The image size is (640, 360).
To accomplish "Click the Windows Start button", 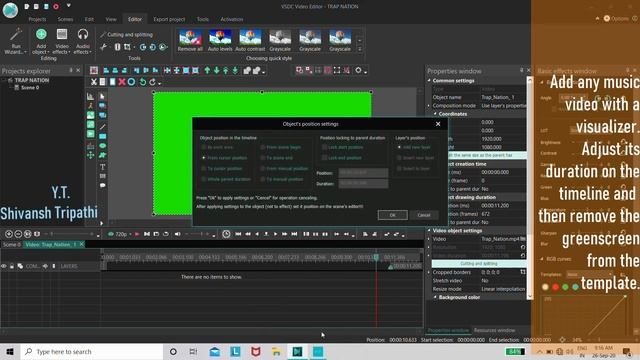I will point(10,351).
